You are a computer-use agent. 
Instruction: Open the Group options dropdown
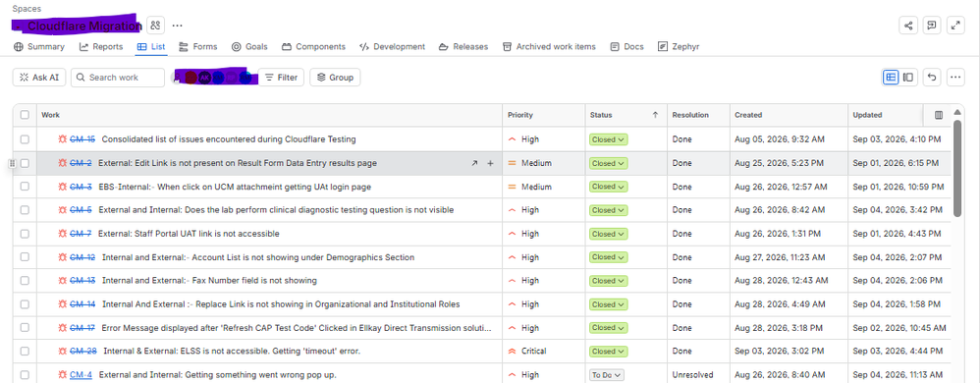(335, 78)
